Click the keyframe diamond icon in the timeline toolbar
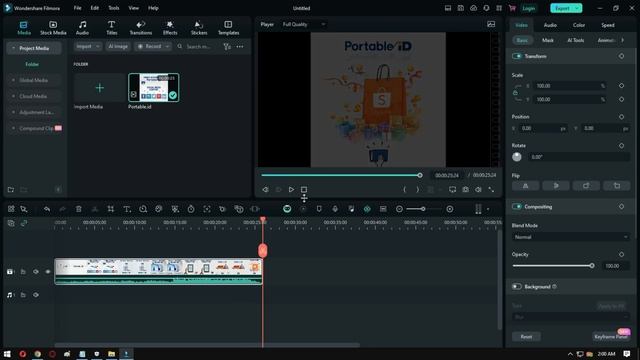The height and width of the screenshot is (360, 640). tap(367, 209)
